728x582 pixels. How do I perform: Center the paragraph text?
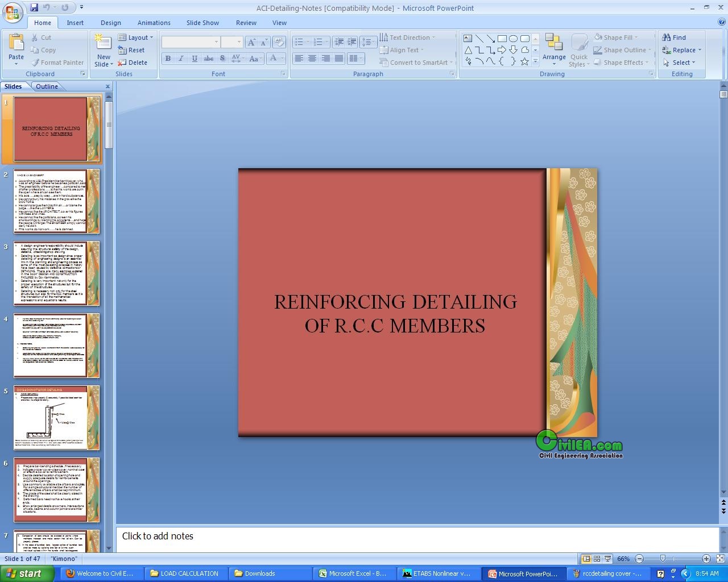coord(312,58)
